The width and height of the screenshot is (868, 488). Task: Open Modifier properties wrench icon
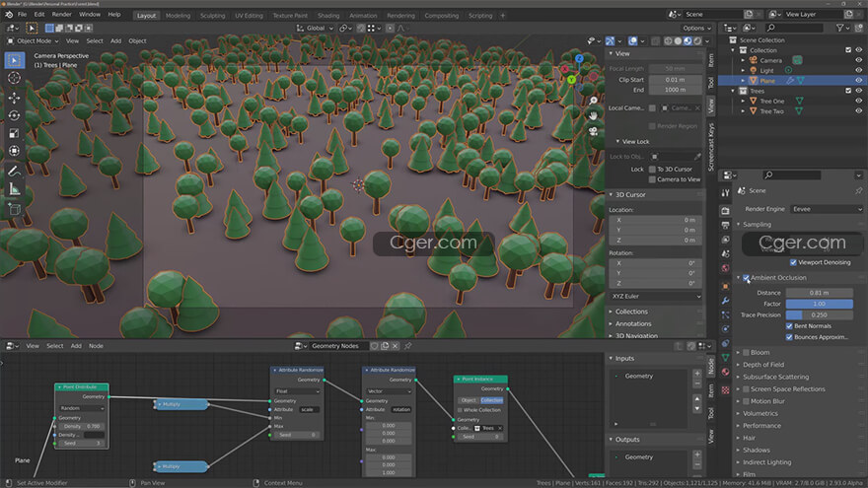tap(725, 301)
